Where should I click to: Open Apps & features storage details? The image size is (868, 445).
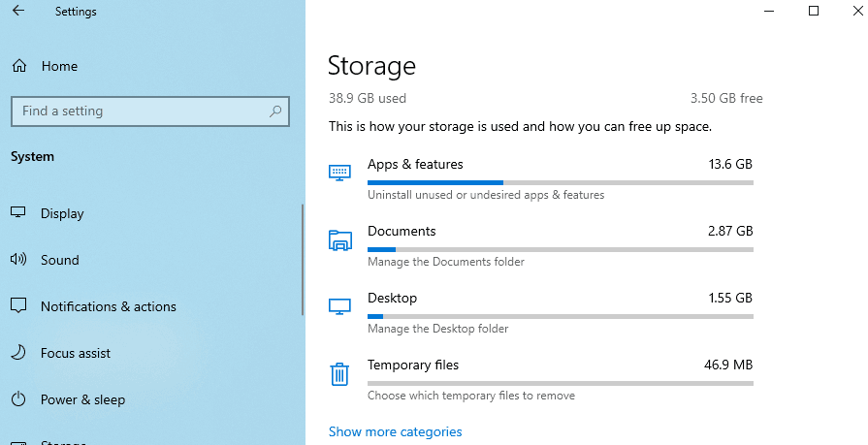coord(415,165)
